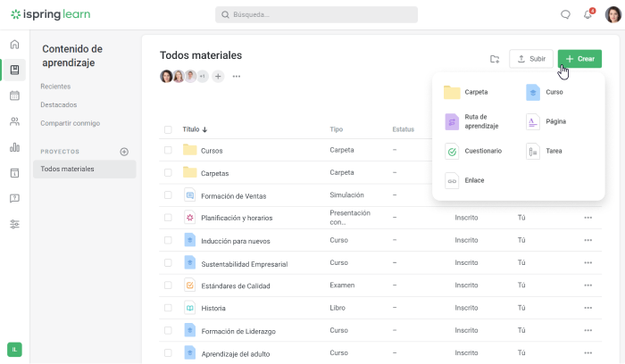Viewport: 625px width, 364px height.
Task: Open the three-dot menu next to the avatars
Action: [x=237, y=77]
